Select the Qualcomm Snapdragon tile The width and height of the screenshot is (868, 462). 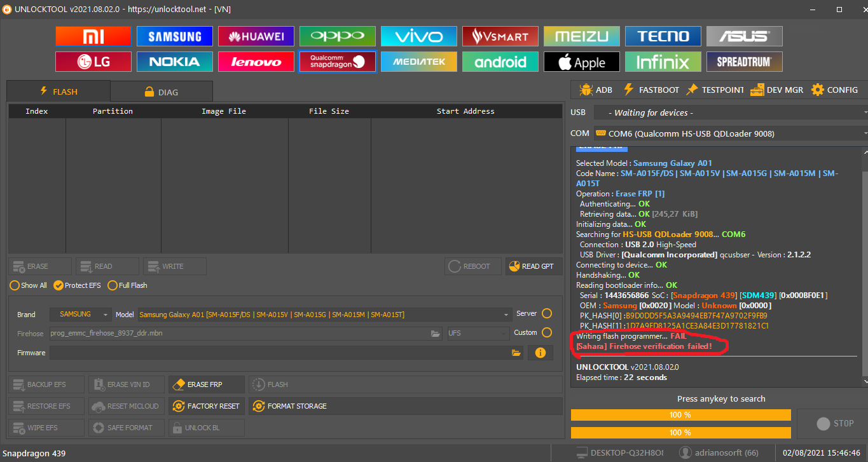(338, 62)
